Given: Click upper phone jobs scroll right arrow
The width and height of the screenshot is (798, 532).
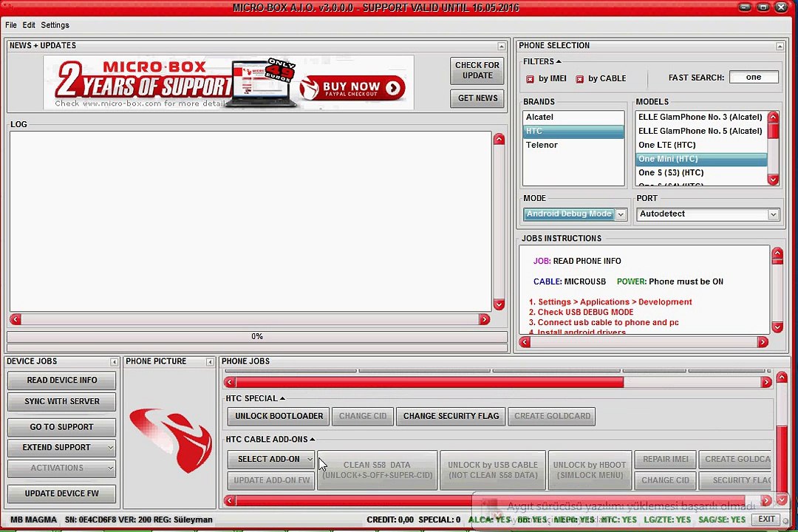Looking at the screenshot, I should 766,382.
